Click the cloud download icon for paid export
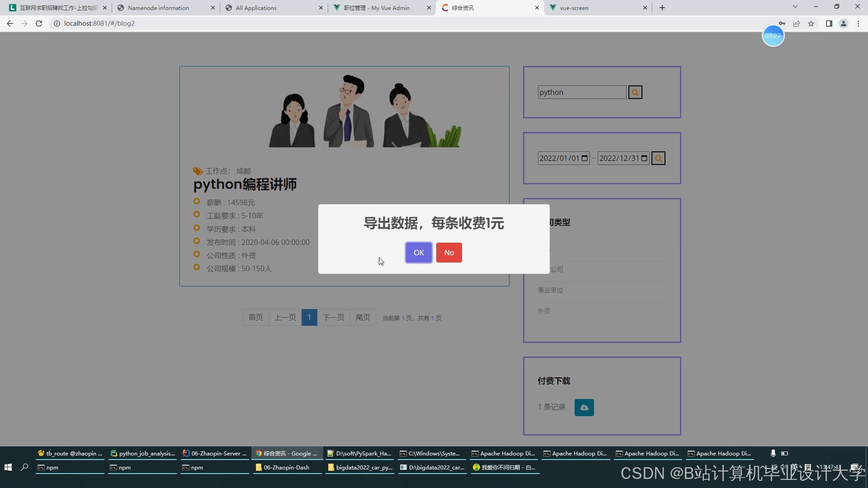Image resolution: width=868 pixels, height=488 pixels. click(584, 407)
